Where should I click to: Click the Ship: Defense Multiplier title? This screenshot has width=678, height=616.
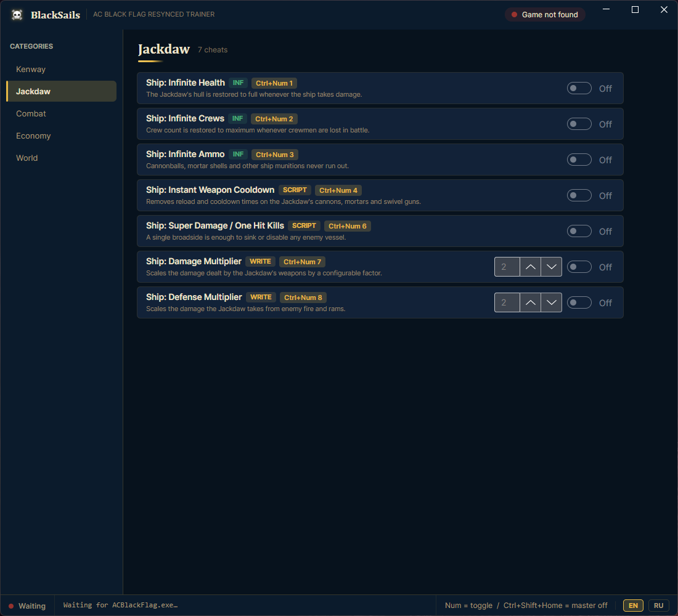[194, 297]
